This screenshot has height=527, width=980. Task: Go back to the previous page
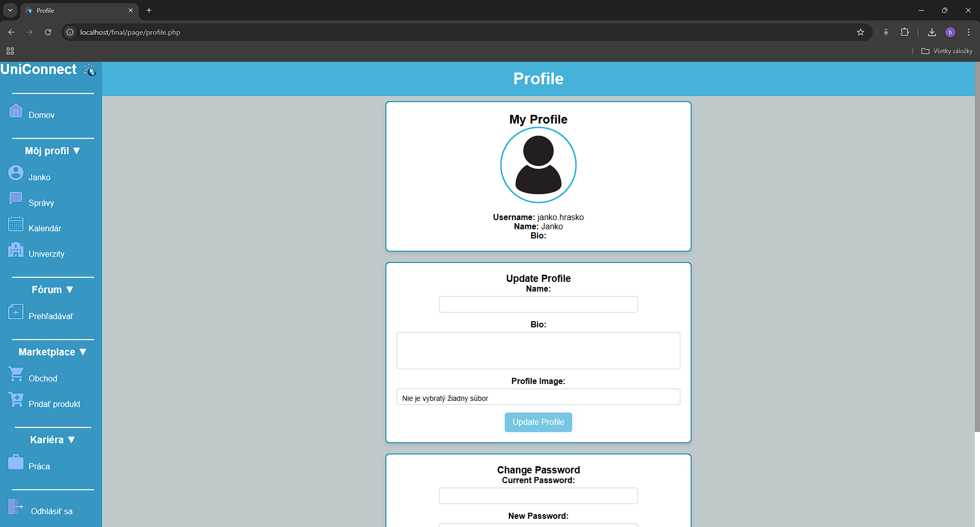pyautogui.click(x=11, y=32)
